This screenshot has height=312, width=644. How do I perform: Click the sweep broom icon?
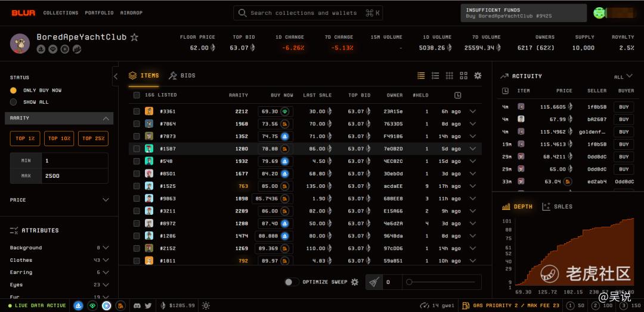[374, 282]
